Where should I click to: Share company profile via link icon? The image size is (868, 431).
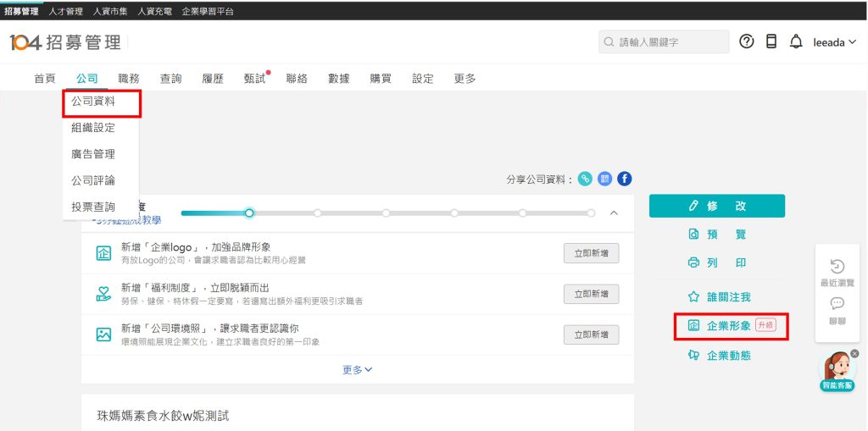(585, 179)
